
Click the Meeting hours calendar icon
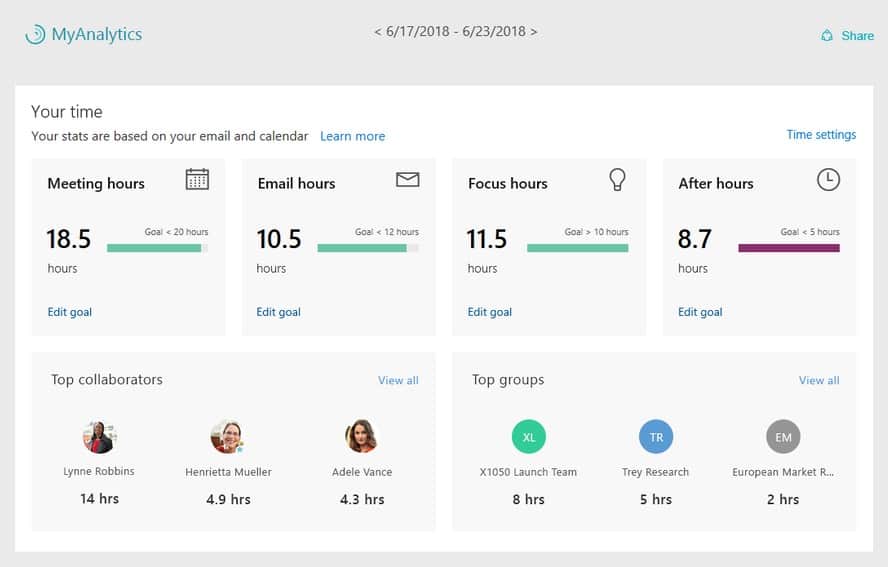click(197, 180)
